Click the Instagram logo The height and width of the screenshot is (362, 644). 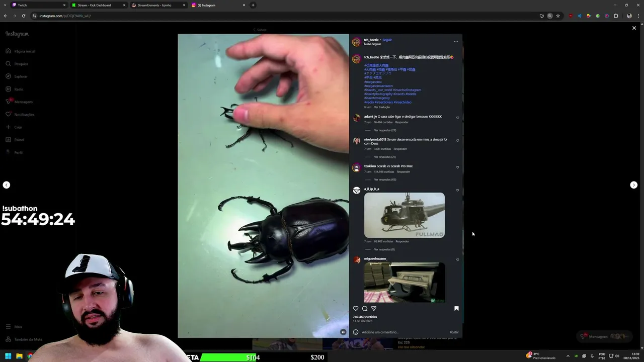tap(17, 34)
